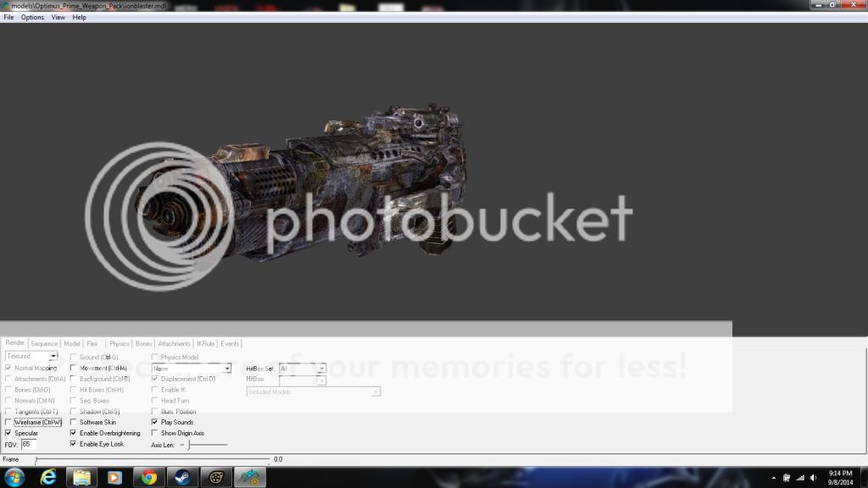Click the FOV input field
Screen dimensions: 868x488
[x=28, y=444]
